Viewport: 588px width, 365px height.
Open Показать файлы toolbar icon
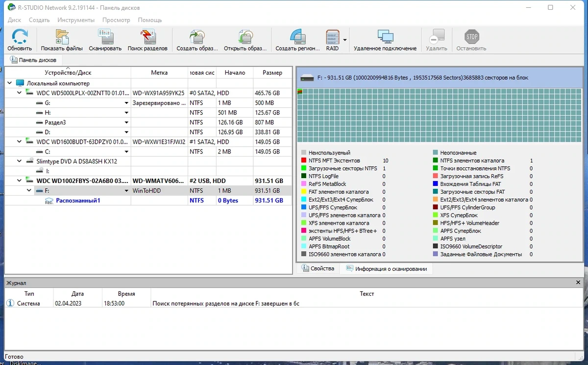coord(62,37)
